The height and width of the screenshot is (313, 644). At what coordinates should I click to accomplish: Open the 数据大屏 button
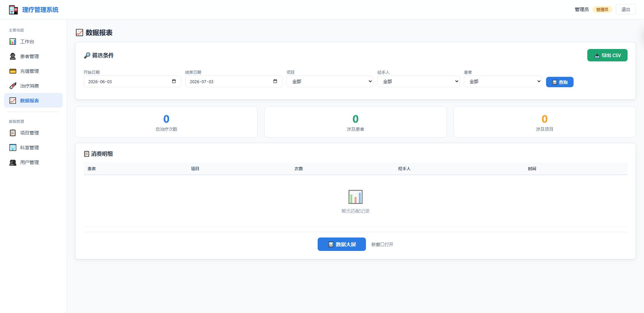point(341,244)
